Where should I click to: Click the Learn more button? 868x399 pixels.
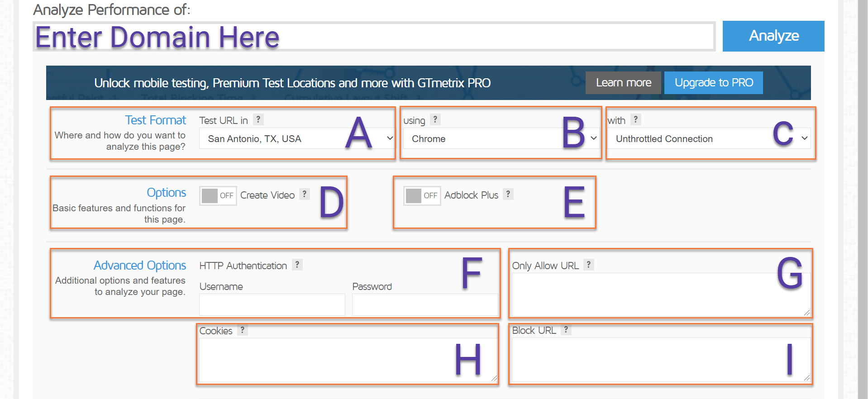tap(623, 83)
